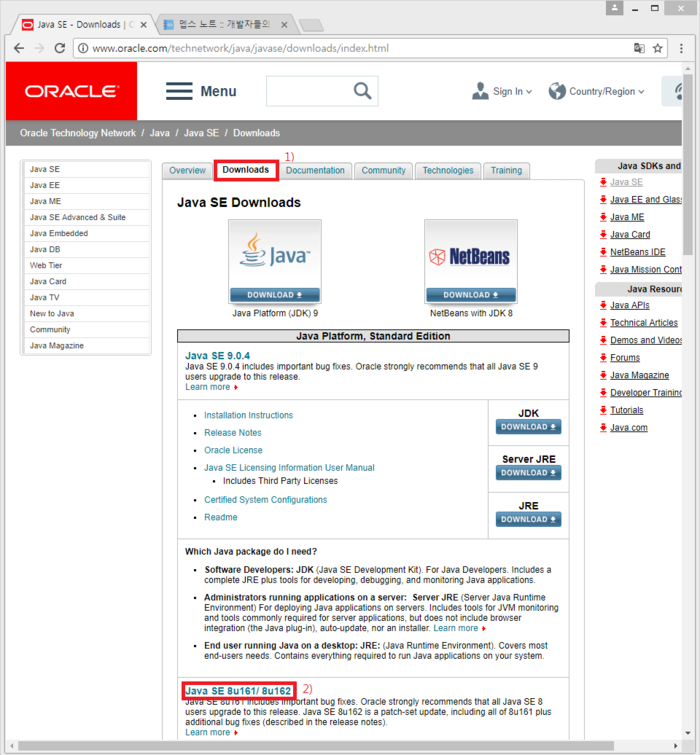Open the Documentation tab

(x=315, y=170)
